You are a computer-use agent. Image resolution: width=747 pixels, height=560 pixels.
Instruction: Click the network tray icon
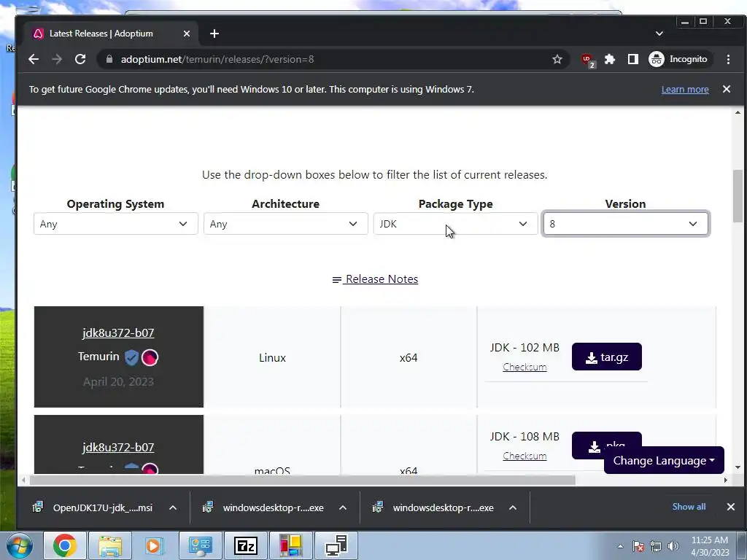(656, 546)
